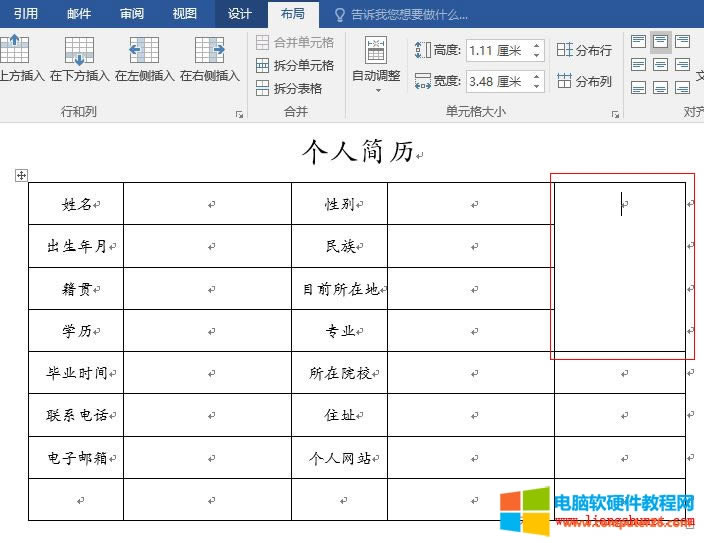
Task: Click empty cell right of 住址
Action: (471, 415)
